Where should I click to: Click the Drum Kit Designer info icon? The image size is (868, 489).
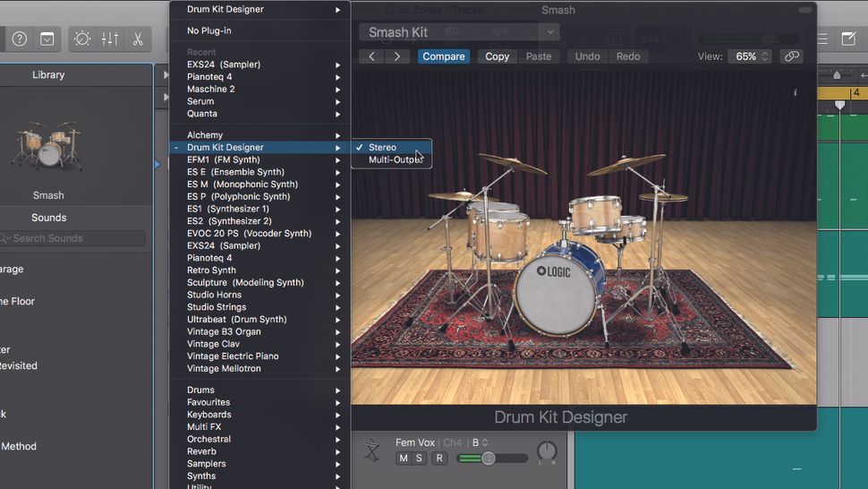pos(795,92)
